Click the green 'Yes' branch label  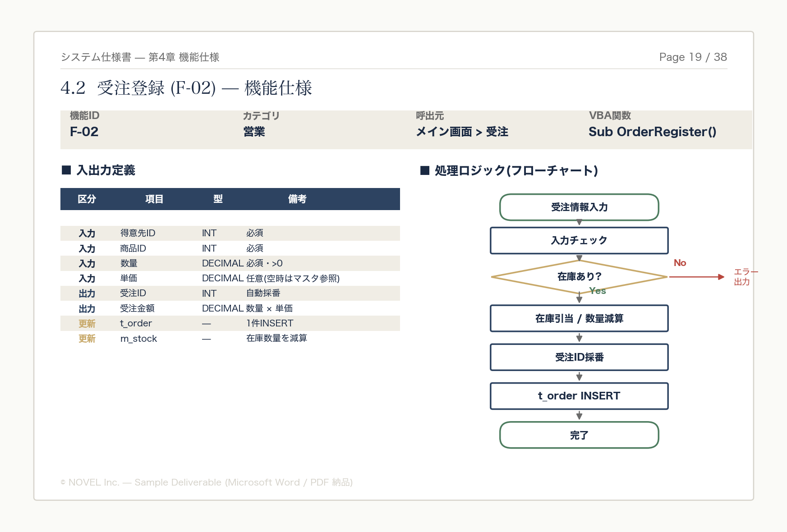(x=598, y=291)
